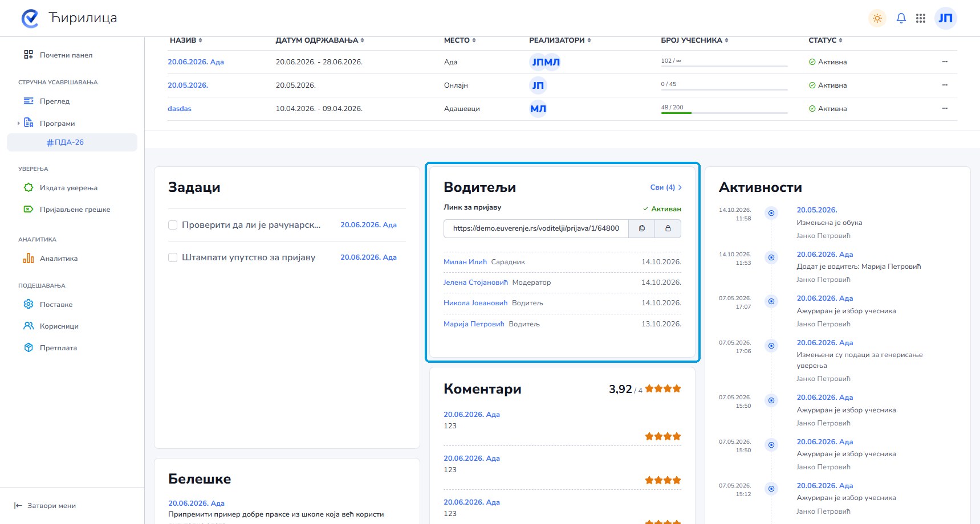Click the МЛ avatar in the Адашевци row
980x524 pixels.
click(x=538, y=109)
